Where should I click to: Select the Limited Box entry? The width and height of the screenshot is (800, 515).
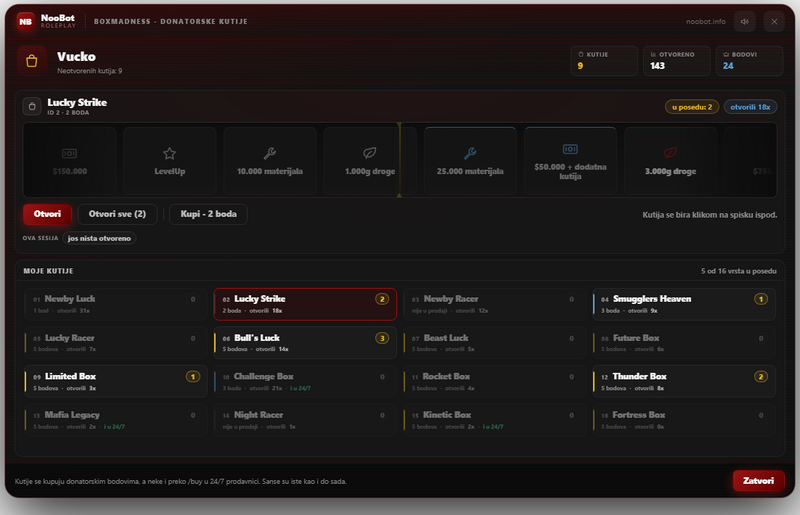click(115, 381)
